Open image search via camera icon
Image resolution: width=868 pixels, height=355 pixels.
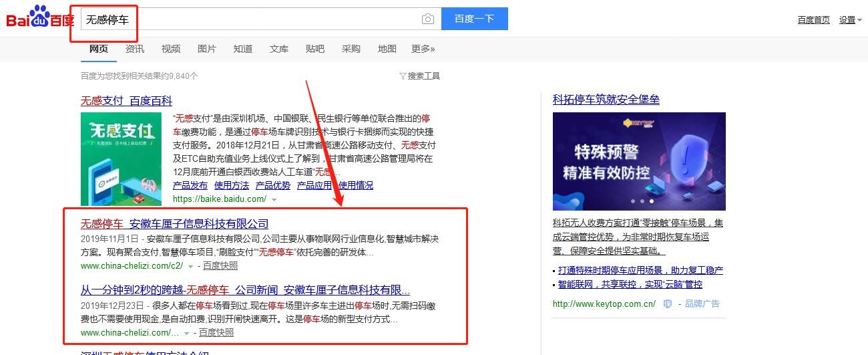427,19
